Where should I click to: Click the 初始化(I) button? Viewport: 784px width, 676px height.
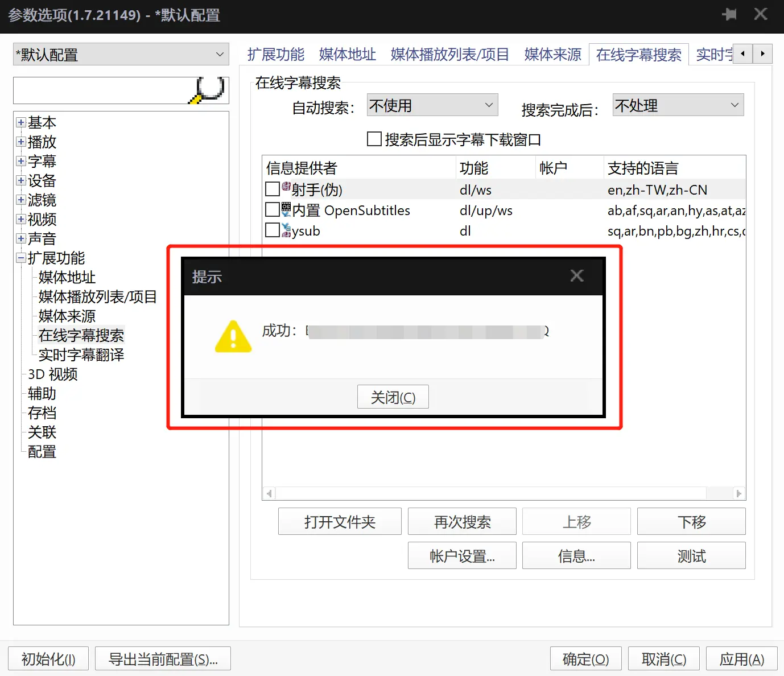48,659
